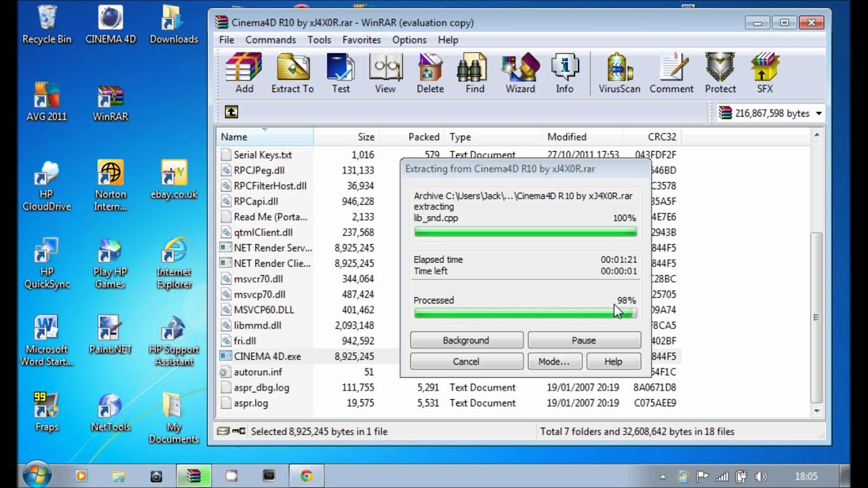Open NetTools desktop shortcut
The height and width of the screenshot is (488, 868).
coord(111,412)
